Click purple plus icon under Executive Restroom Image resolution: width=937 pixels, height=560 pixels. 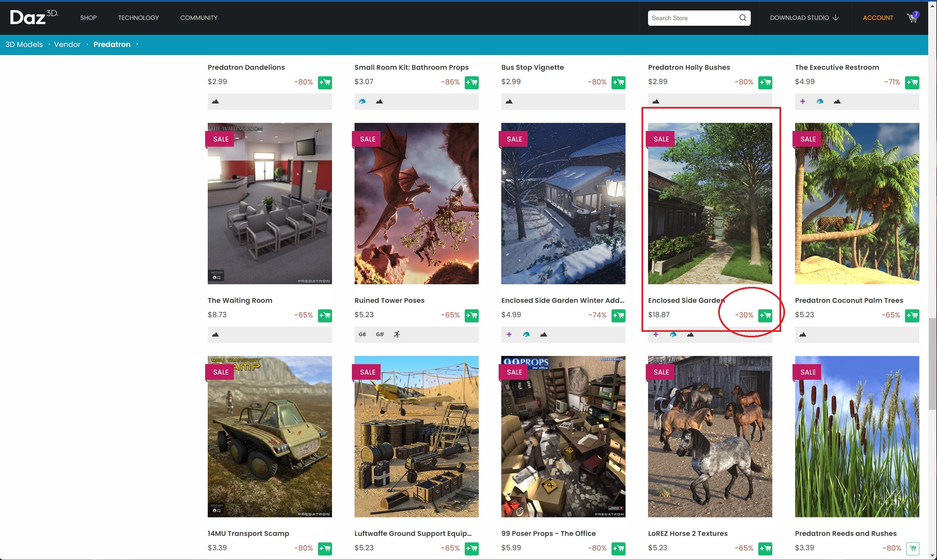(x=803, y=101)
